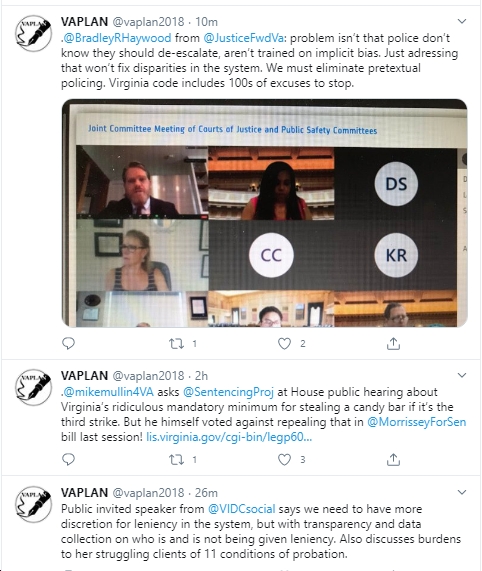Open VAPLAN avatar on first tweet
The width and height of the screenshot is (482, 571).
tap(33, 33)
